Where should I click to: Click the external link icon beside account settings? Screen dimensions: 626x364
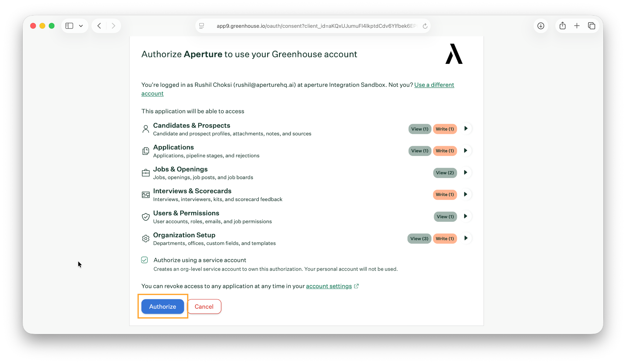(356, 286)
